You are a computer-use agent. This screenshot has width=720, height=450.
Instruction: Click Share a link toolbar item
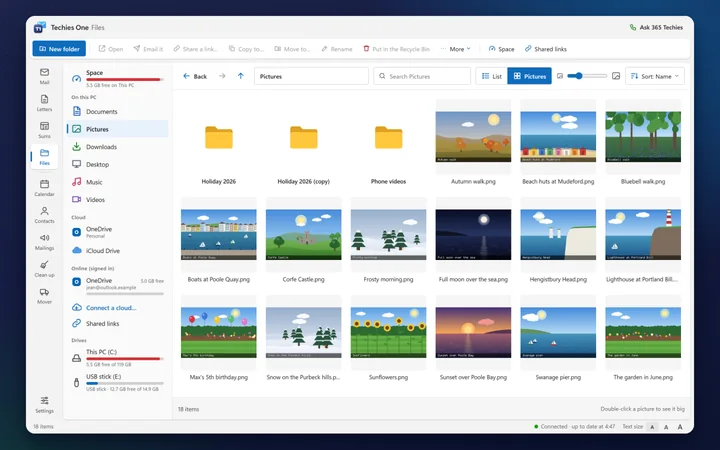[x=195, y=49]
